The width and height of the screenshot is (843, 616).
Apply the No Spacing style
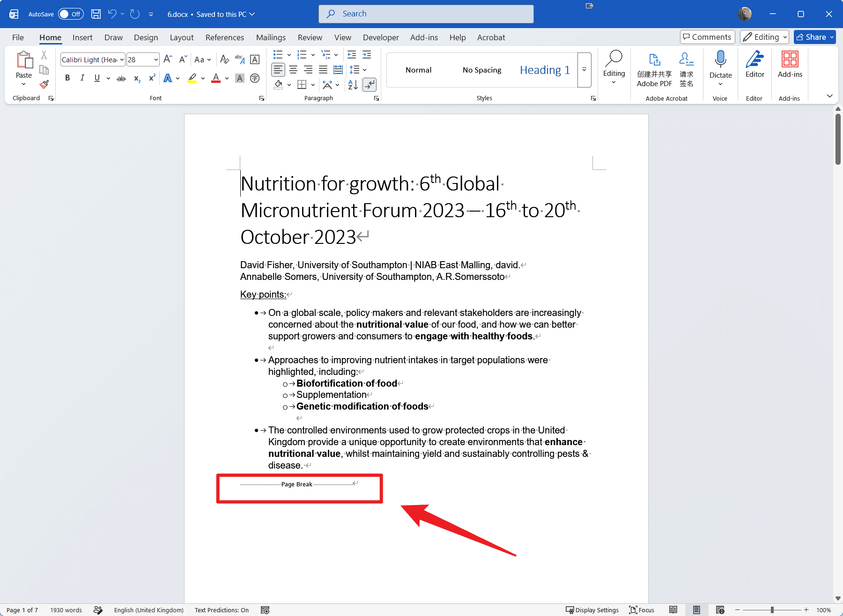[x=482, y=70]
